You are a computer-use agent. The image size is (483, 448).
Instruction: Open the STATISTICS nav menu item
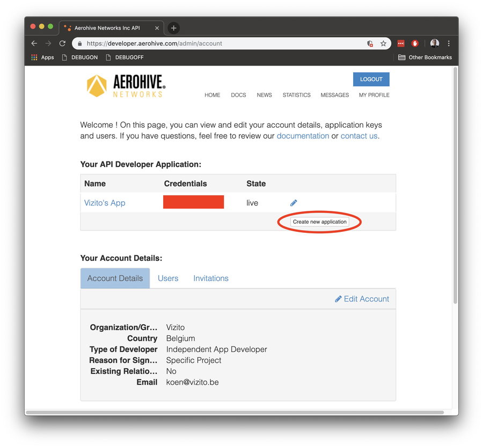tap(296, 95)
